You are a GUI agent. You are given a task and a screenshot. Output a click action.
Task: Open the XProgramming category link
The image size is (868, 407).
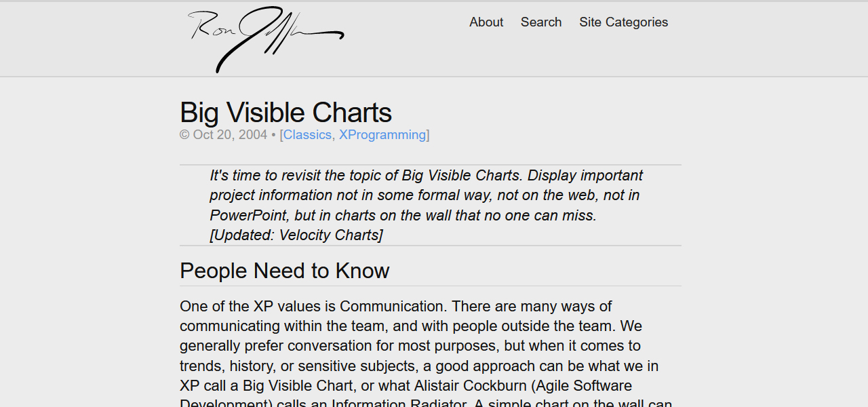point(382,135)
